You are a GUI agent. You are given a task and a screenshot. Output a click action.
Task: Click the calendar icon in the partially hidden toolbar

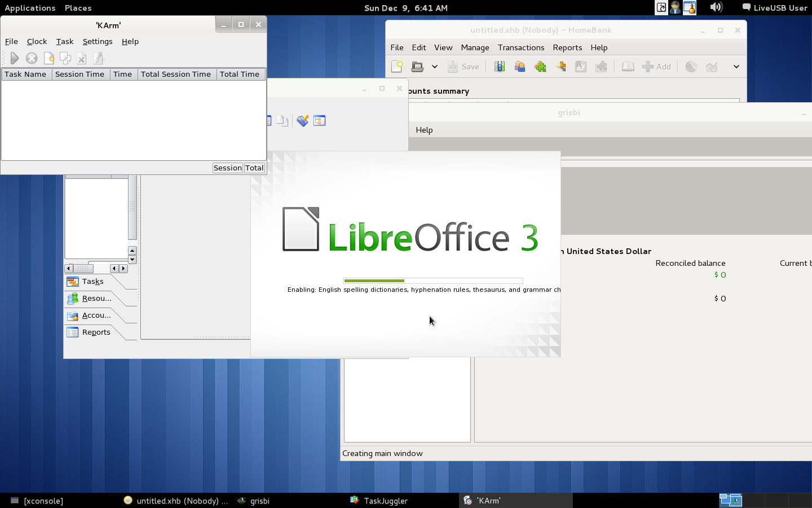coord(320,121)
